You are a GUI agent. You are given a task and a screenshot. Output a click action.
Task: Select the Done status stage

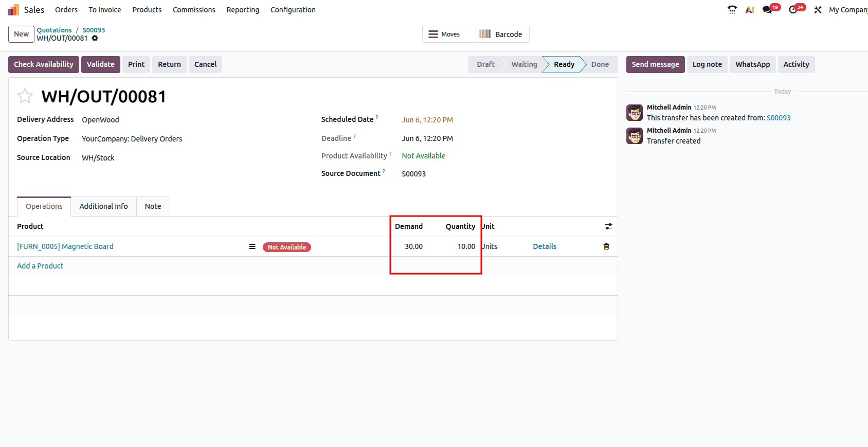(600, 64)
